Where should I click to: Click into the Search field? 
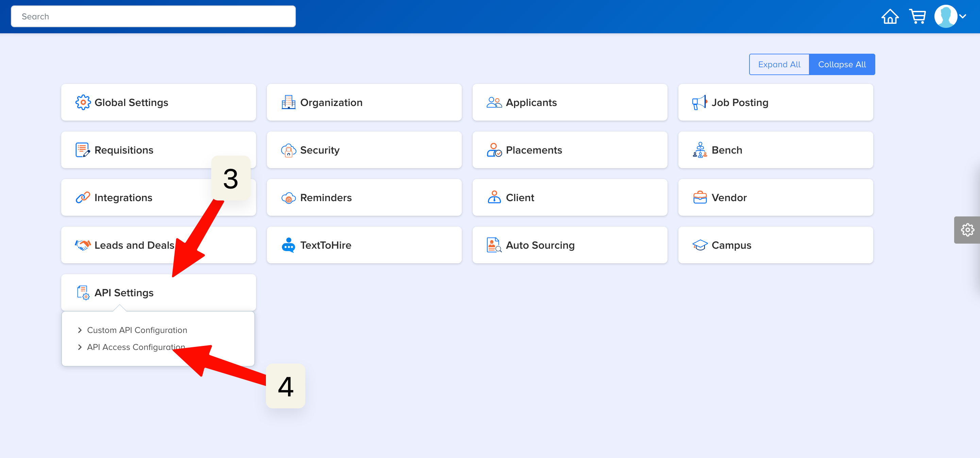pos(153,17)
